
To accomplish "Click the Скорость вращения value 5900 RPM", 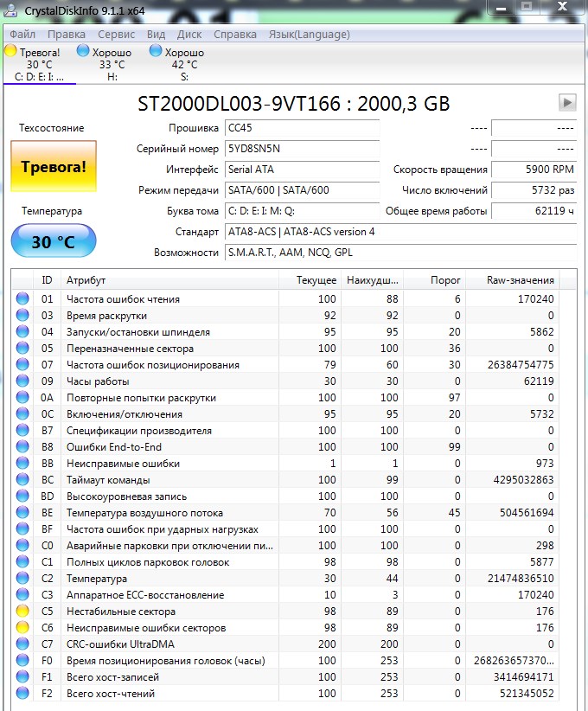I will [x=534, y=170].
